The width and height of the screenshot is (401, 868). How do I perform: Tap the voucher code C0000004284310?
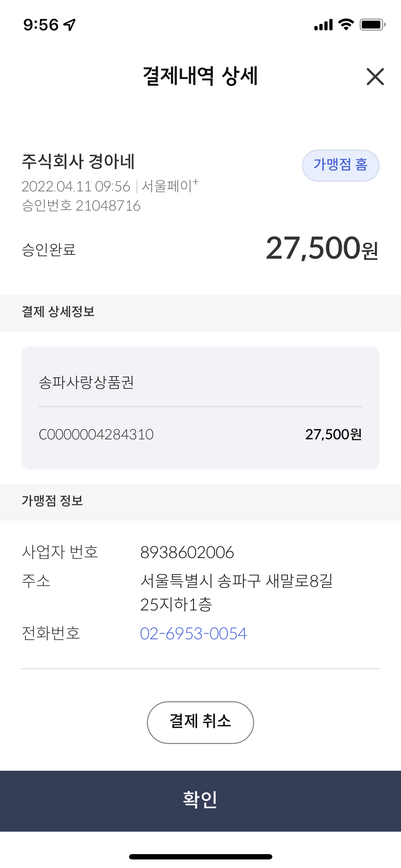tap(96, 434)
